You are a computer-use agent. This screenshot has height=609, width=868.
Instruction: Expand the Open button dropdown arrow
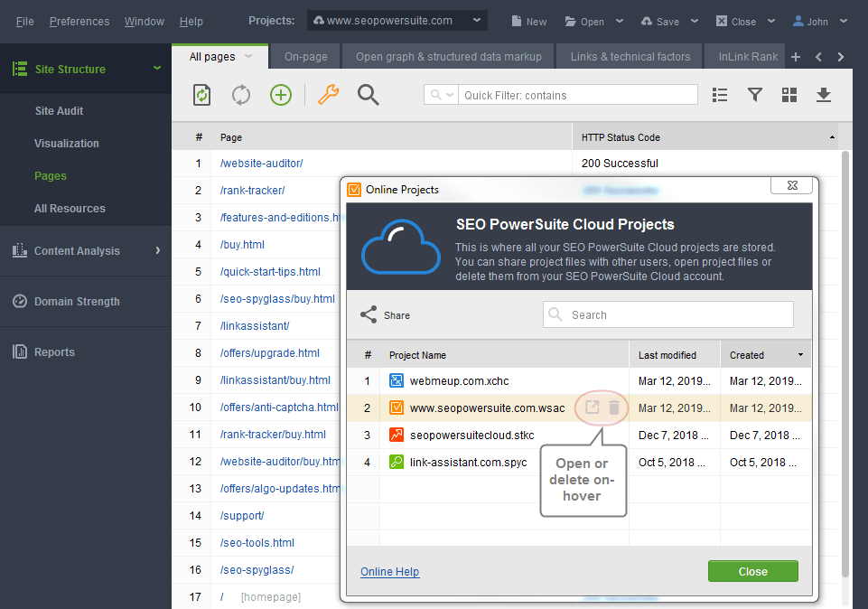point(620,21)
